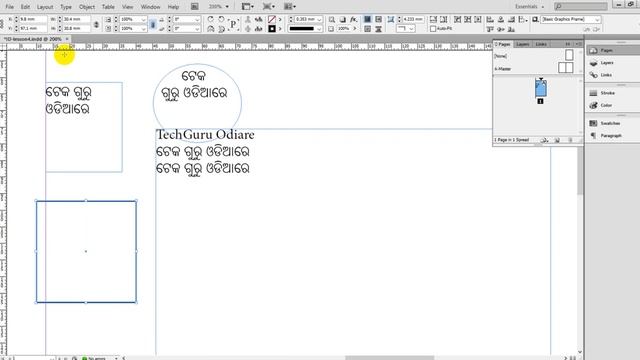This screenshot has width=640, height=360.
Task: Click the X position field
Action: pyautogui.click(x=33, y=19)
